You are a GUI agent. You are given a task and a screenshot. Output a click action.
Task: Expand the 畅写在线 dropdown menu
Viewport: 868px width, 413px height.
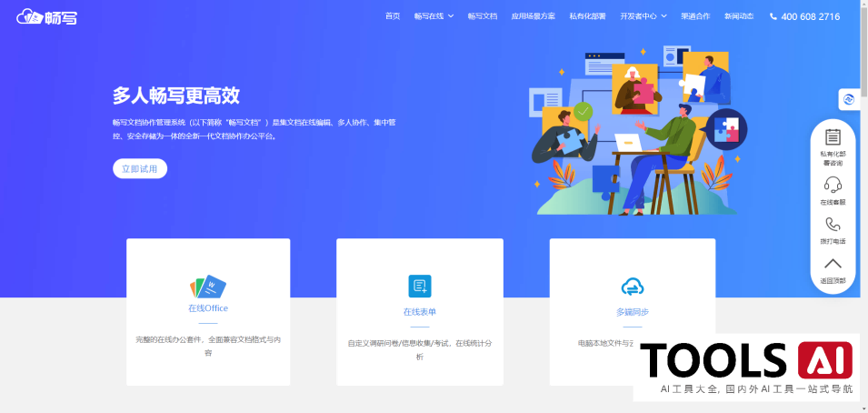coord(433,16)
